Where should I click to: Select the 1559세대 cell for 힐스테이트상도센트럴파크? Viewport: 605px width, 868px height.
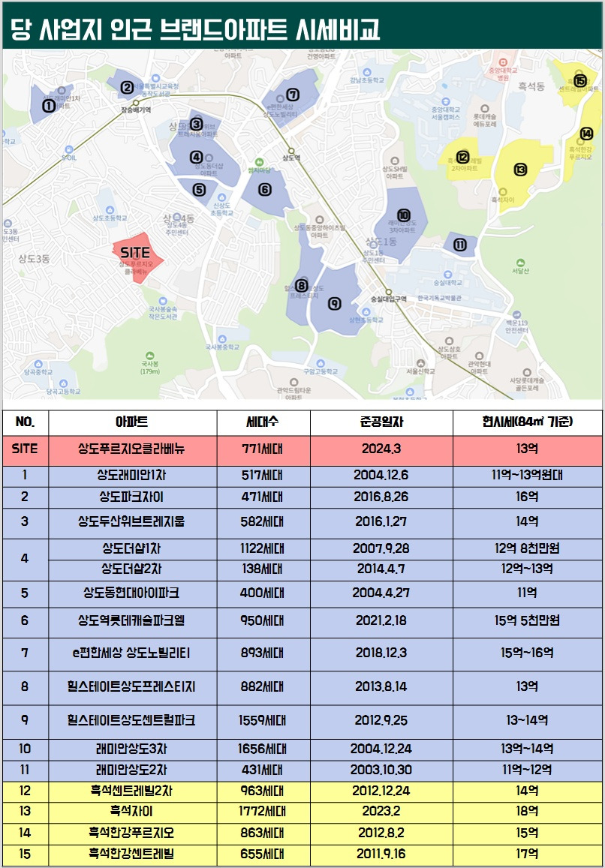[260, 717]
